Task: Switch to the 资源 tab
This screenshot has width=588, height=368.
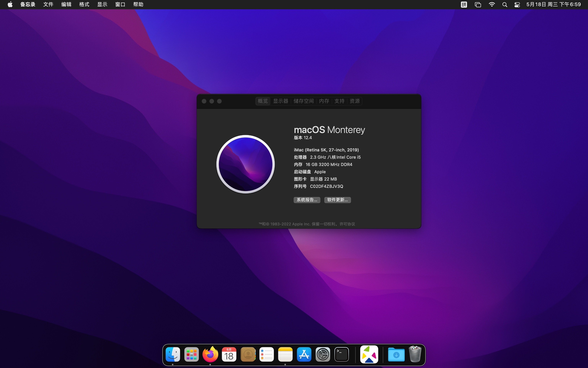Action: (355, 101)
